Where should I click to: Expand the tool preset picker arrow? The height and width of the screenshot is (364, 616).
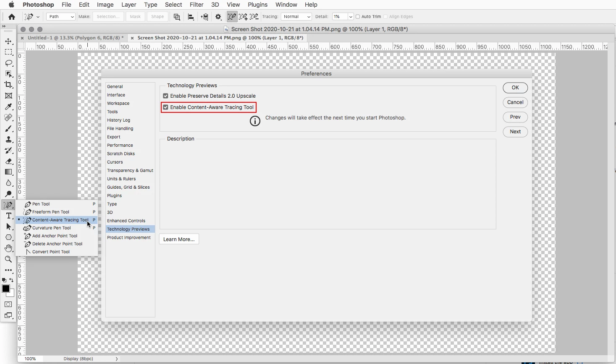coord(38,17)
